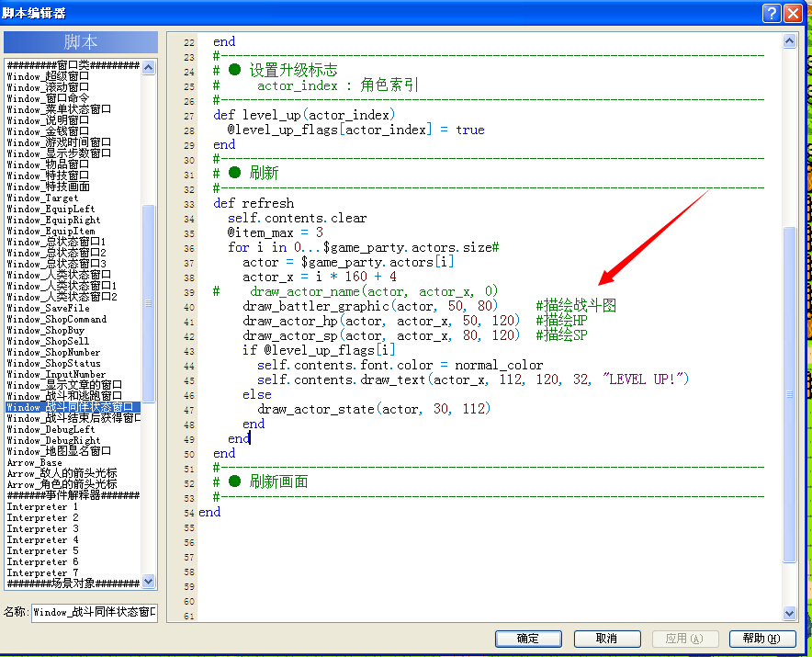Open Window_总状态窗口2 script
812x657 pixels.
(x=56, y=253)
